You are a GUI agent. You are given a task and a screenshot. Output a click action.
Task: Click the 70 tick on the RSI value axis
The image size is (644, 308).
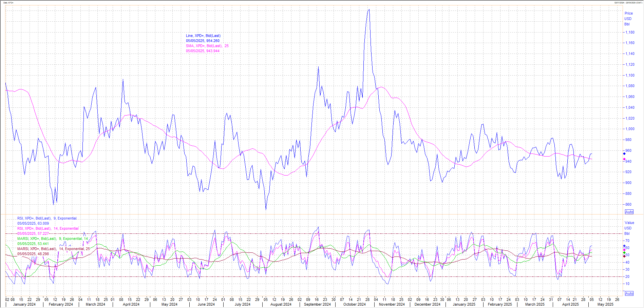[627, 241]
